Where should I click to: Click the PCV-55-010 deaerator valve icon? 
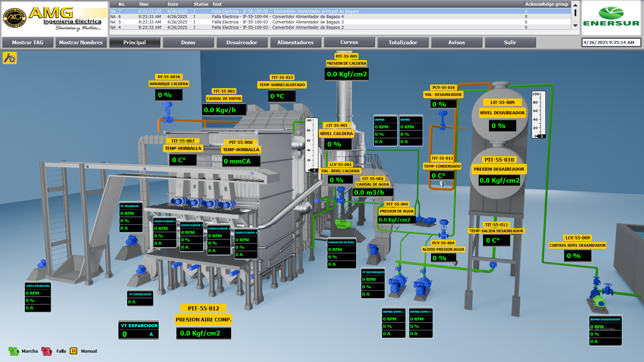[443, 119]
